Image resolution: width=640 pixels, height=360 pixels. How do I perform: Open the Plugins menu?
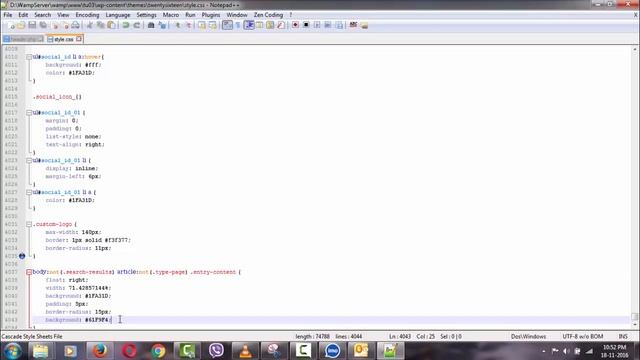coord(211,15)
